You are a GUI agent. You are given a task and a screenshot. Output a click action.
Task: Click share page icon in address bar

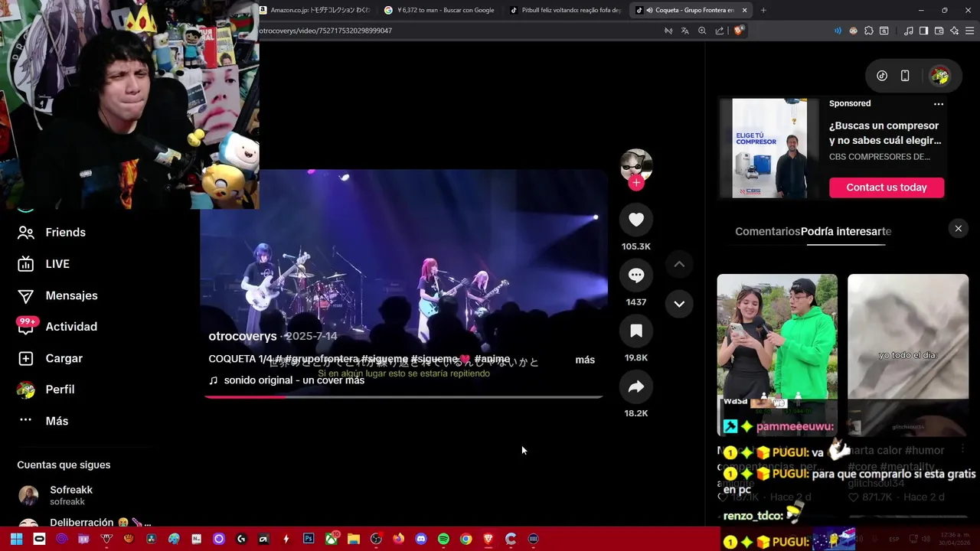pyautogui.click(x=720, y=31)
